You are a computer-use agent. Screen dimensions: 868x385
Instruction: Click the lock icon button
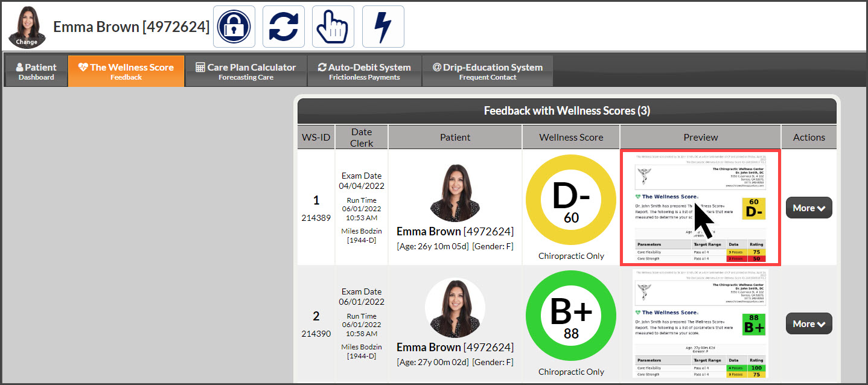point(234,27)
